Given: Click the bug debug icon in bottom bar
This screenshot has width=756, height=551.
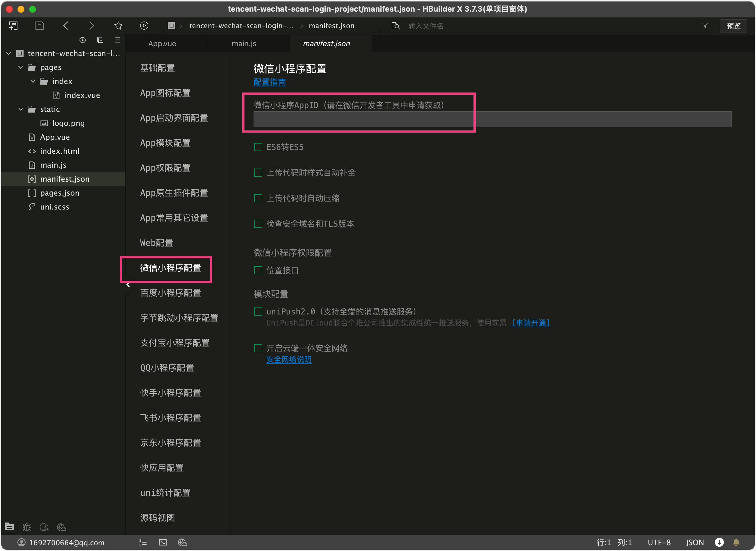Looking at the screenshot, I should [x=27, y=527].
